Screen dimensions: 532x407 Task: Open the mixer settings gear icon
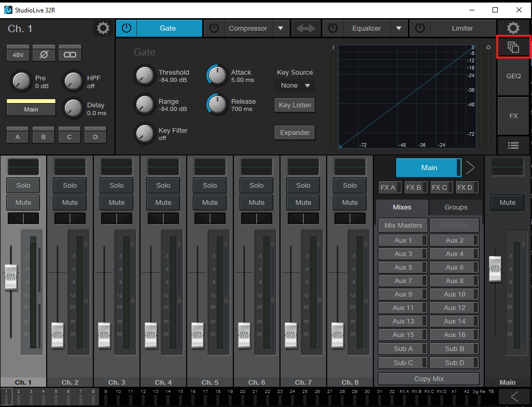coord(513,28)
